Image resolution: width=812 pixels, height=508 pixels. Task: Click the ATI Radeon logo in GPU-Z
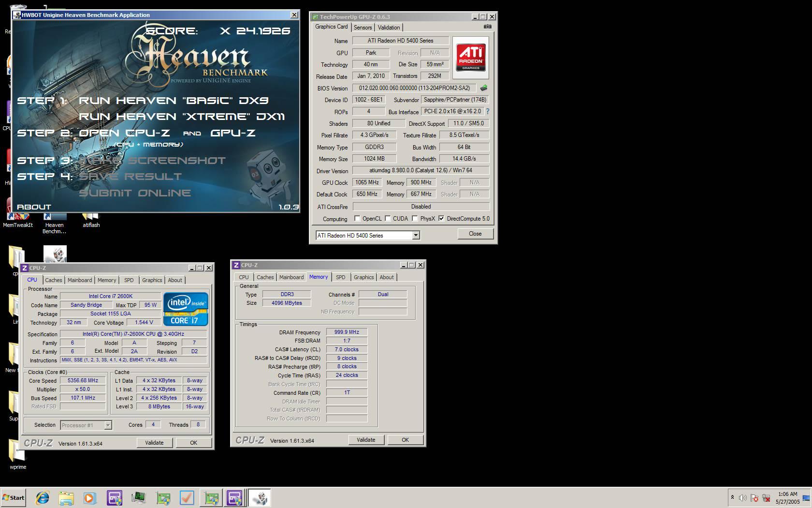pos(471,58)
